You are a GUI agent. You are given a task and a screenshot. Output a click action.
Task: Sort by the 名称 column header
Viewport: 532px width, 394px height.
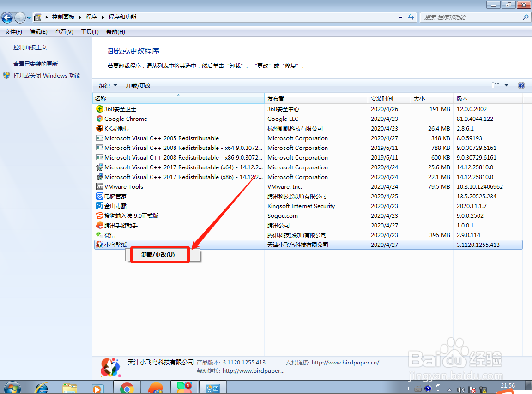coord(178,98)
